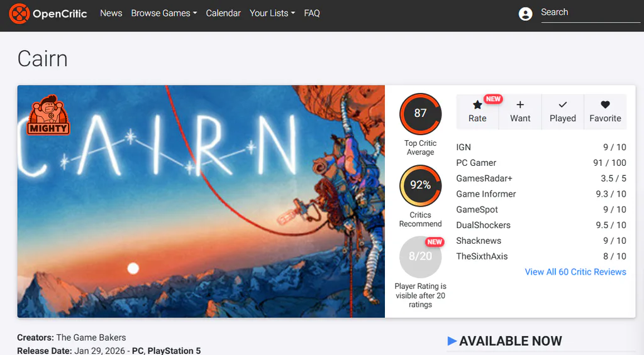This screenshot has height=355, width=644.
Task: Open the TheSixthAxis review
Action: tap(541, 256)
